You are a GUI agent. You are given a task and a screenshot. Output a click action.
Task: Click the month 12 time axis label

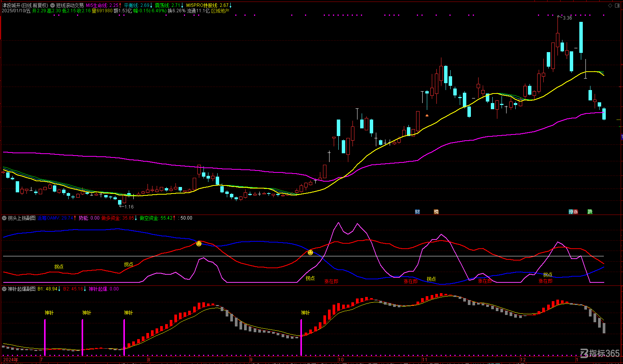pos(523,360)
